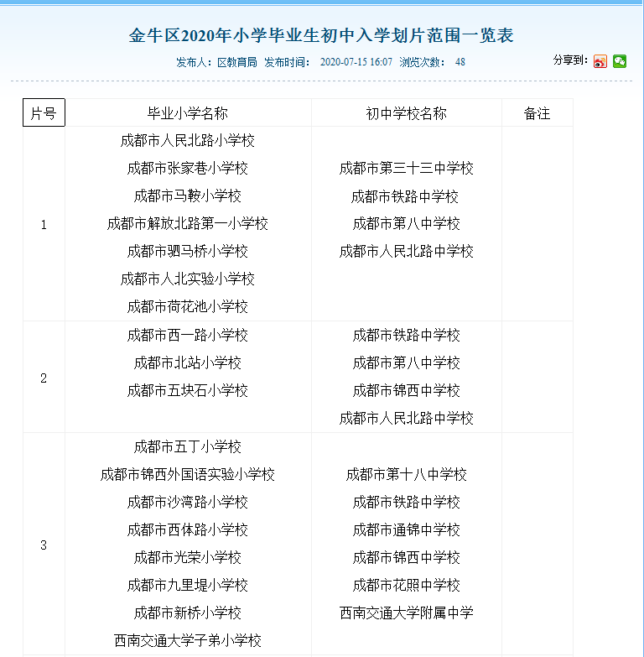Click 成都市第三十三中学校 entry

coord(406,169)
